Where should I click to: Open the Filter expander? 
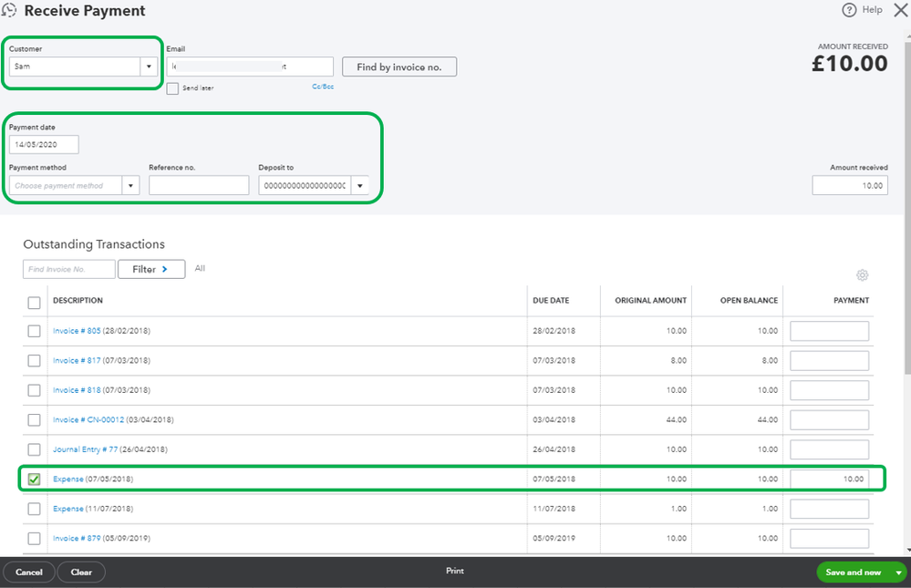point(151,269)
